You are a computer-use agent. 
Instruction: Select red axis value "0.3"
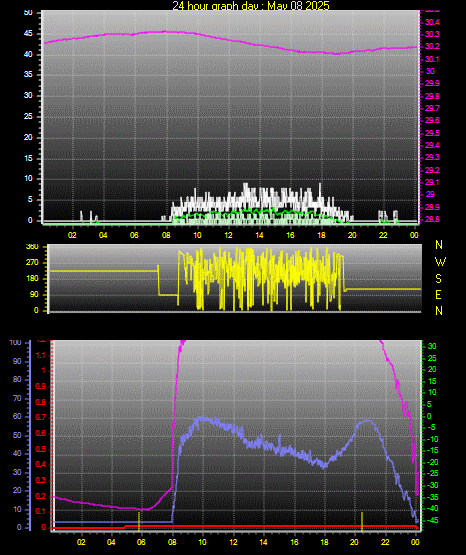[x=41, y=480]
